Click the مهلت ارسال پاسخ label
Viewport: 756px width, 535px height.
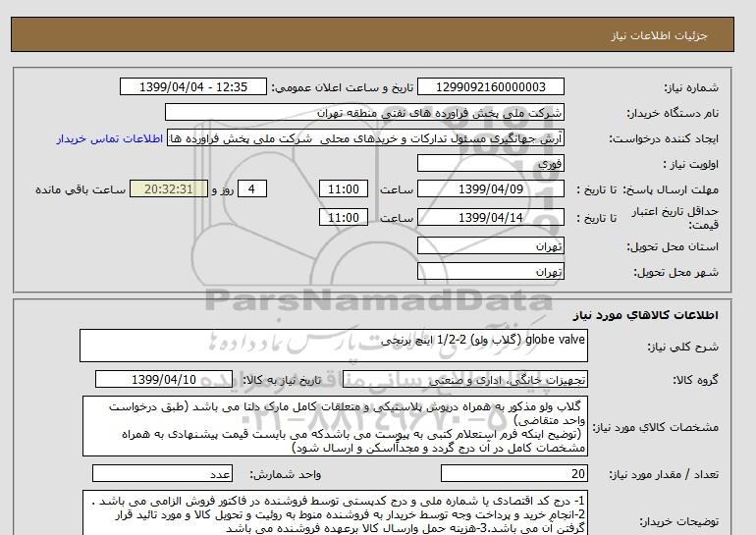click(671, 189)
